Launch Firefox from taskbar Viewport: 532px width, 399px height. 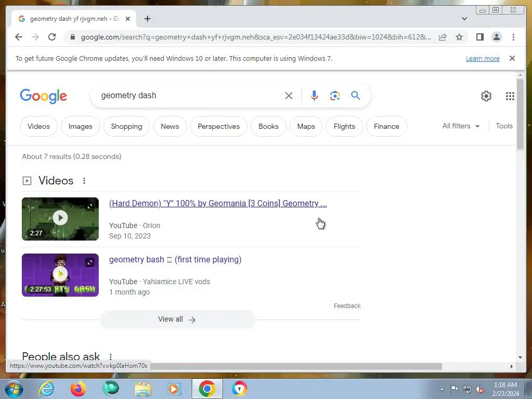coord(78,389)
